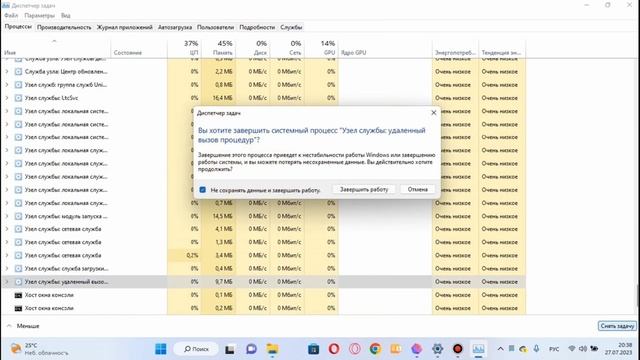Expand "Узел служб: группа служб Uni..." row
The width and height of the screenshot is (640, 360).
[7, 85]
